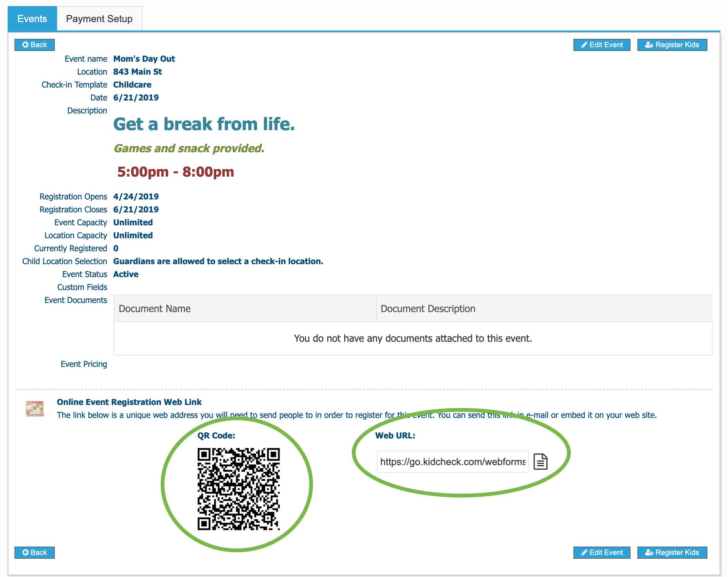Click the heading 'Get a break from life.'
This screenshot has height=577, width=728.
coord(204,124)
